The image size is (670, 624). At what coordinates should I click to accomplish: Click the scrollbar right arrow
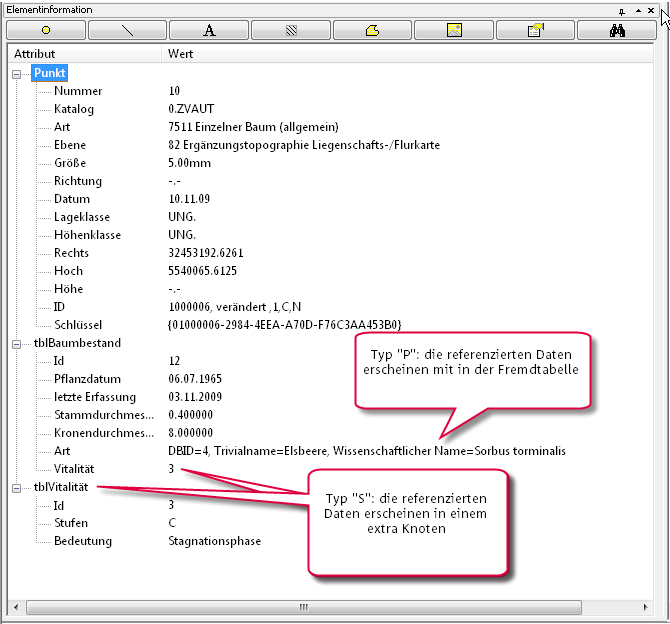(645, 607)
